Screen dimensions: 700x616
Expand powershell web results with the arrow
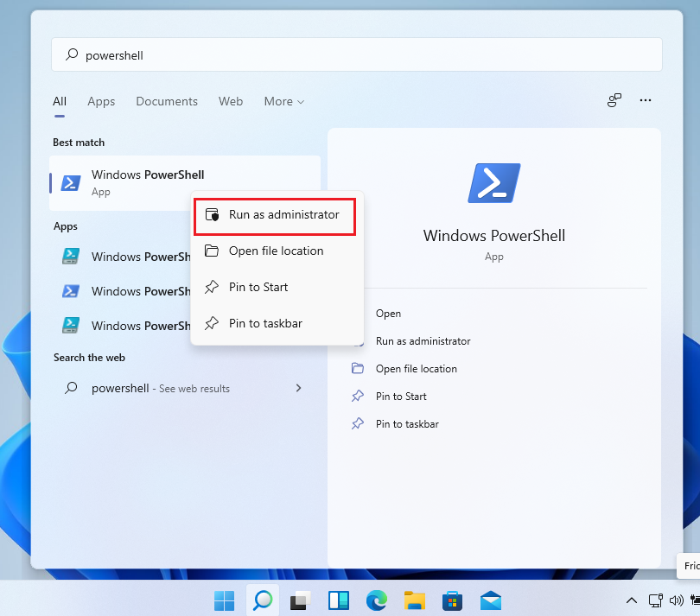(x=298, y=388)
